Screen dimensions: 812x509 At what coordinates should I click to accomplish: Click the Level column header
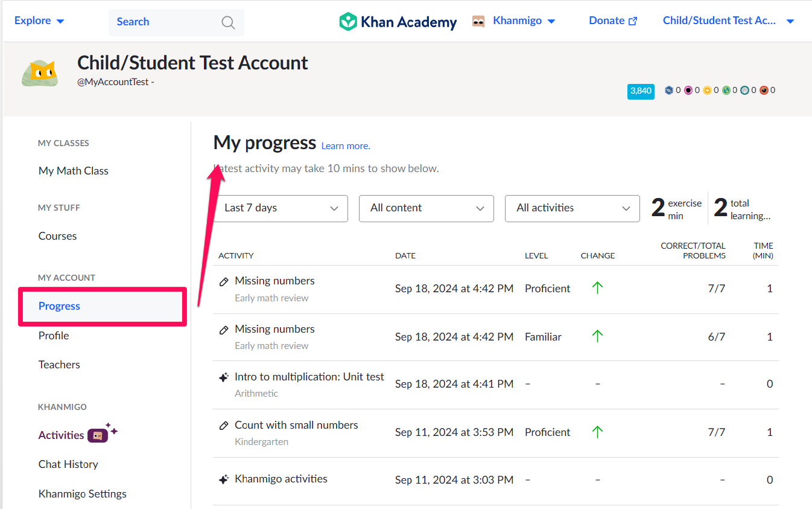(536, 255)
